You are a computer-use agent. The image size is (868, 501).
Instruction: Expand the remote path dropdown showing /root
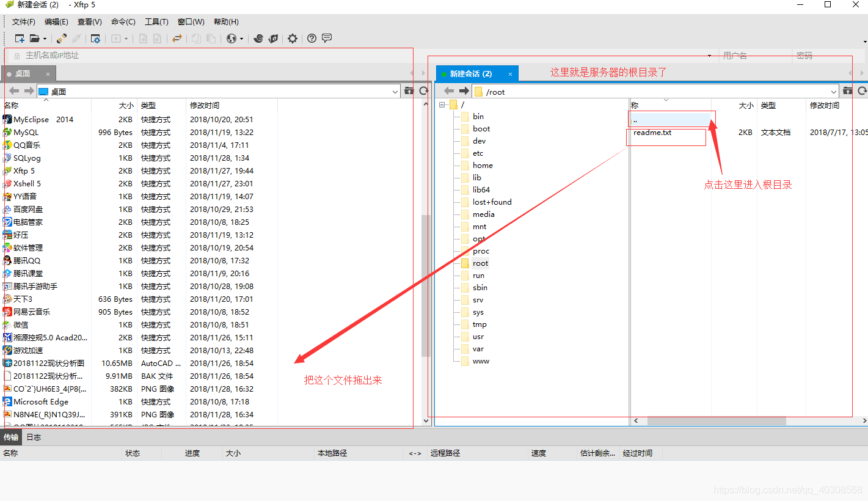point(834,92)
